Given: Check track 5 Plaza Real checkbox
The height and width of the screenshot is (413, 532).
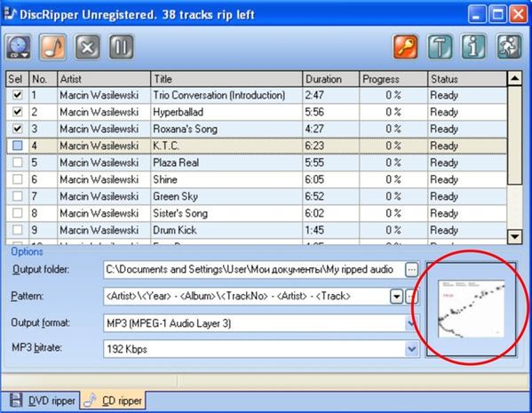Looking at the screenshot, I should pos(17,163).
